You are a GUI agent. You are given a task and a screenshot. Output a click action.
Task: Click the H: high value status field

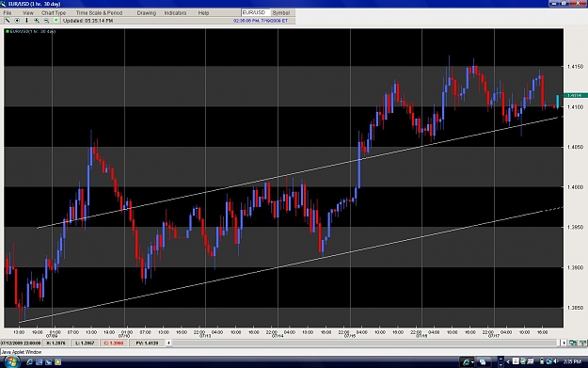(x=56, y=343)
